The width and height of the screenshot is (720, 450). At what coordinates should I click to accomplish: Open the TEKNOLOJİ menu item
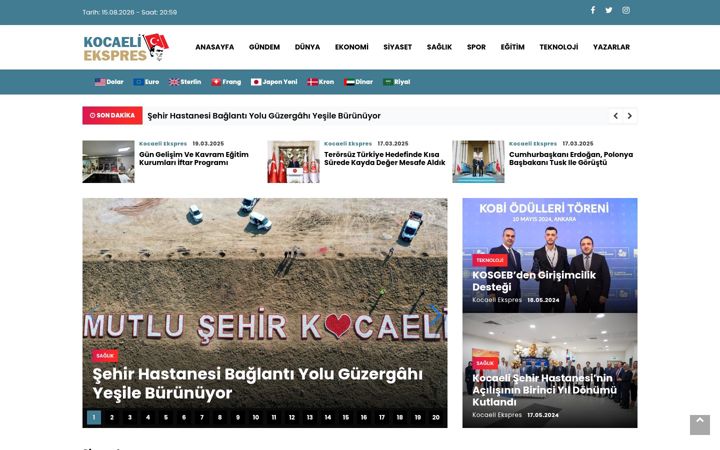click(x=559, y=47)
